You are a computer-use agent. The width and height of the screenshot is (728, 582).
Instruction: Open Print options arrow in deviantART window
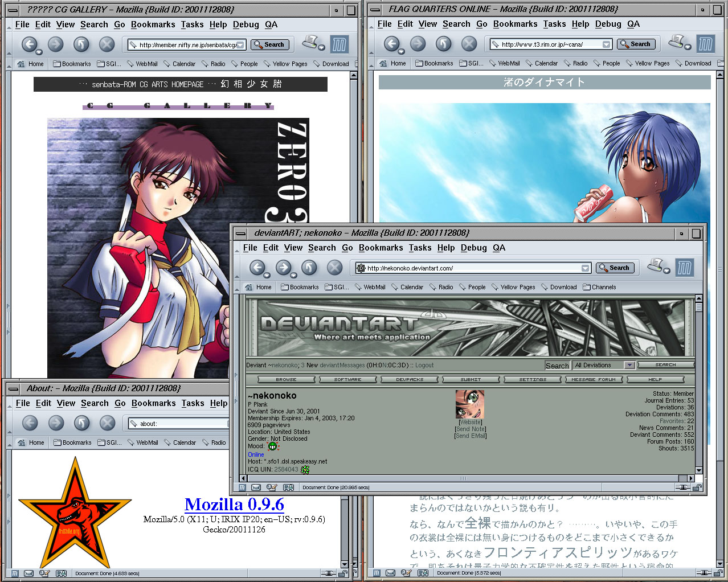click(666, 271)
